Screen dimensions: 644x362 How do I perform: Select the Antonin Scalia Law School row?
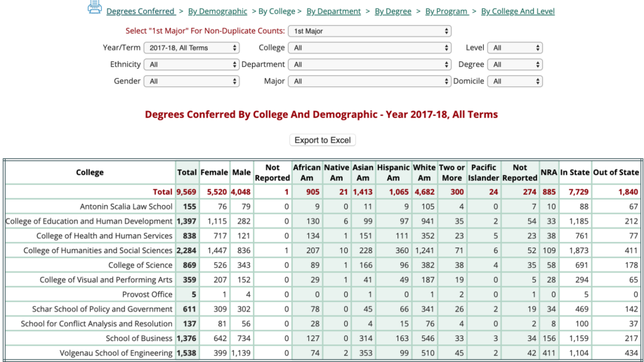click(323, 207)
